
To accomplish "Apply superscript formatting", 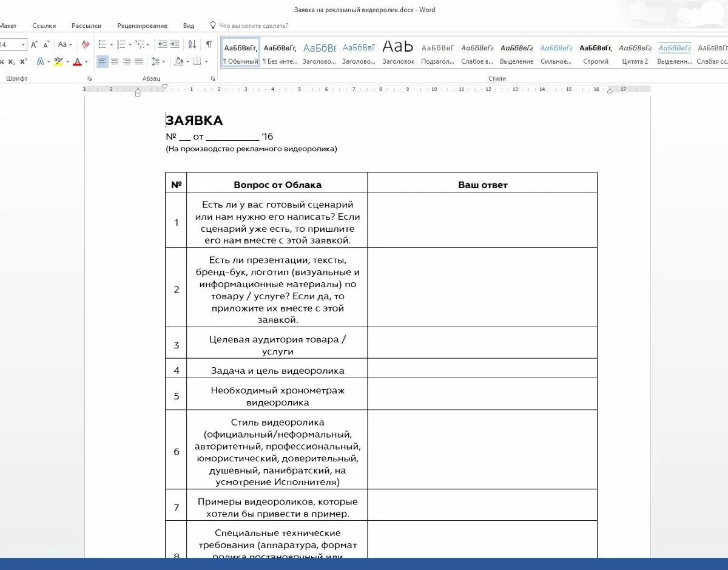I will 23,61.
